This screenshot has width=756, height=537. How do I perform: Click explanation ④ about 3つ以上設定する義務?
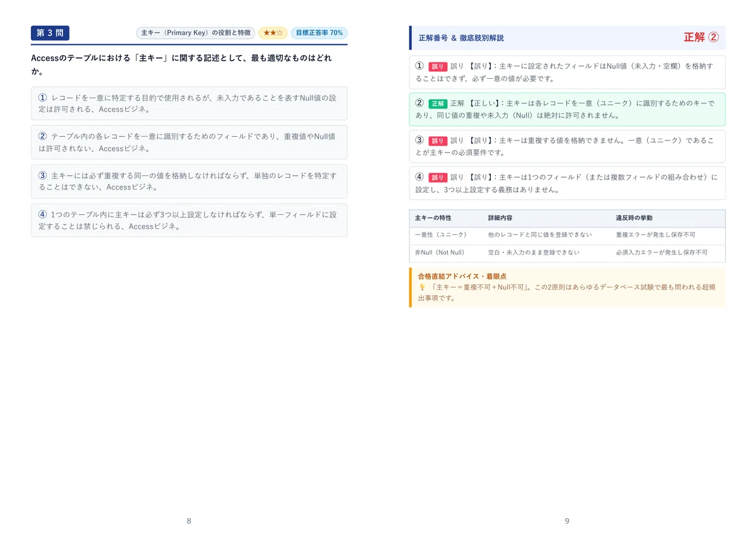click(x=567, y=183)
